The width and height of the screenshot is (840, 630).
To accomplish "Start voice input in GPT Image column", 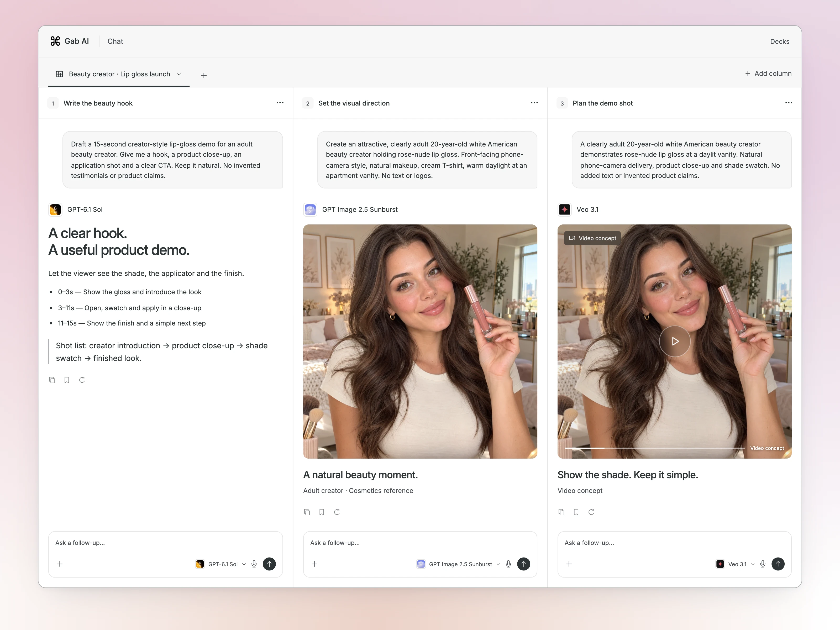I will pos(508,564).
